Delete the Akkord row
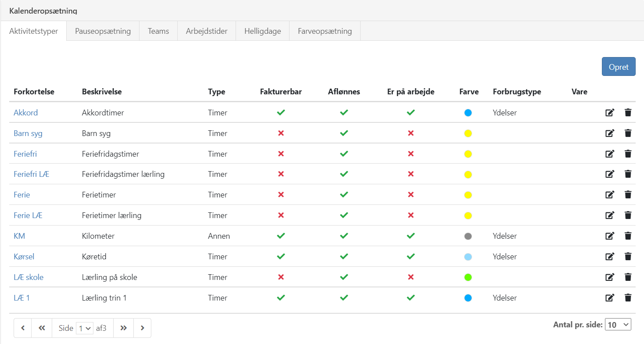 pos(628,113)
